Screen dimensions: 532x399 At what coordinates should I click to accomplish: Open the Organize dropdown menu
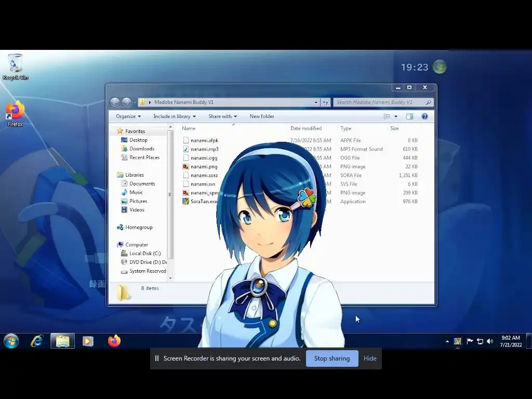[128, 116]
